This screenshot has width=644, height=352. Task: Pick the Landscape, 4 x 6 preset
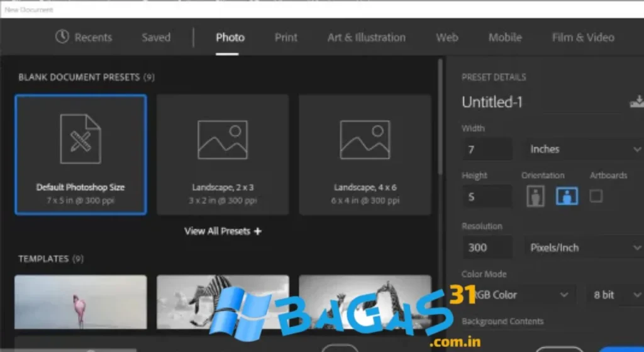point(365,155)
